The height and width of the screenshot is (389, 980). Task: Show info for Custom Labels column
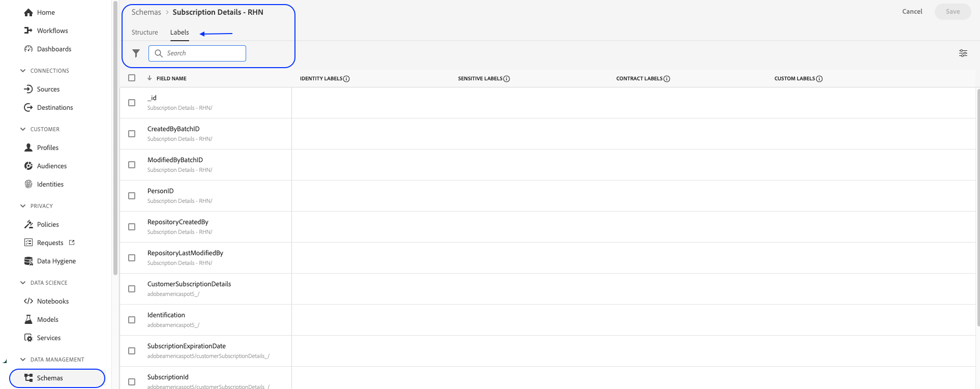819,79
